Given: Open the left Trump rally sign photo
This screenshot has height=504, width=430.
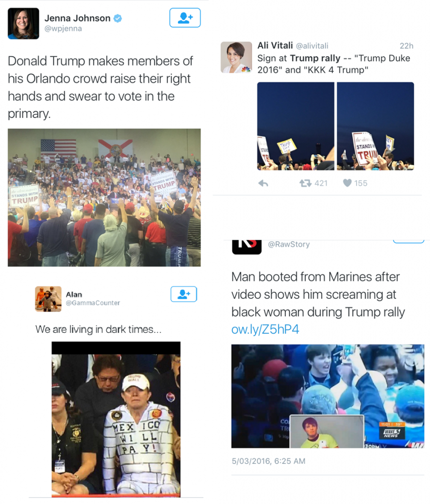Looking at the screenshot, I should point(296,126).
